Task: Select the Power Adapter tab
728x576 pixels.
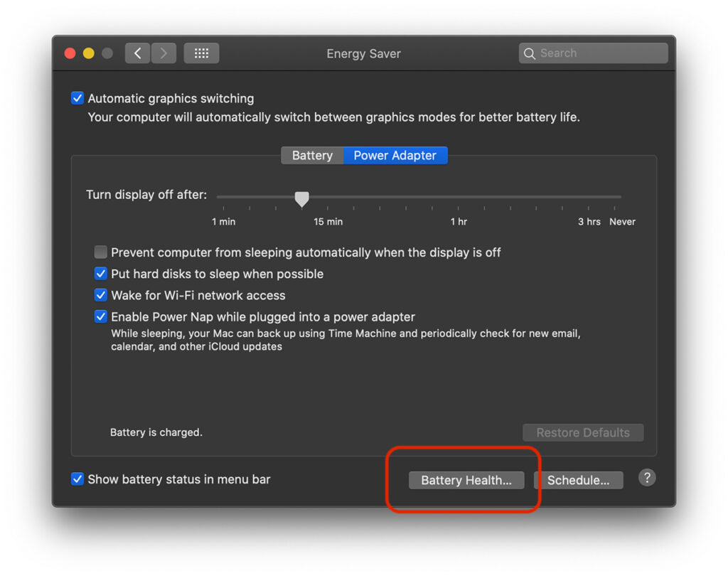Action: click(x=395, y=155)
